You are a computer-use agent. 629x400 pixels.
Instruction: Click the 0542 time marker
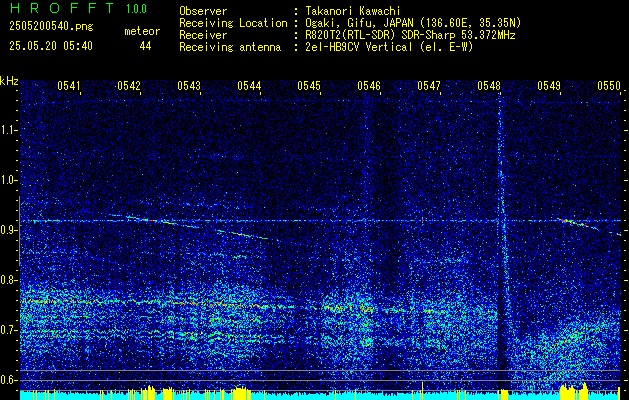tap(129, 85)
